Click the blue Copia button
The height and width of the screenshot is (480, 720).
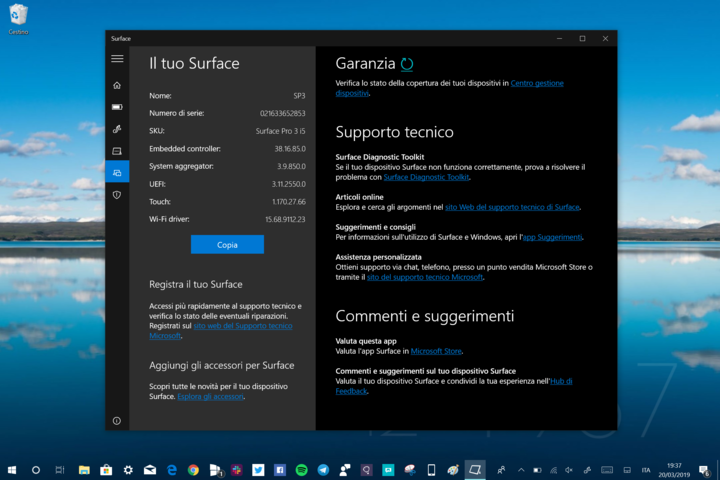click(x=227, y=245)
